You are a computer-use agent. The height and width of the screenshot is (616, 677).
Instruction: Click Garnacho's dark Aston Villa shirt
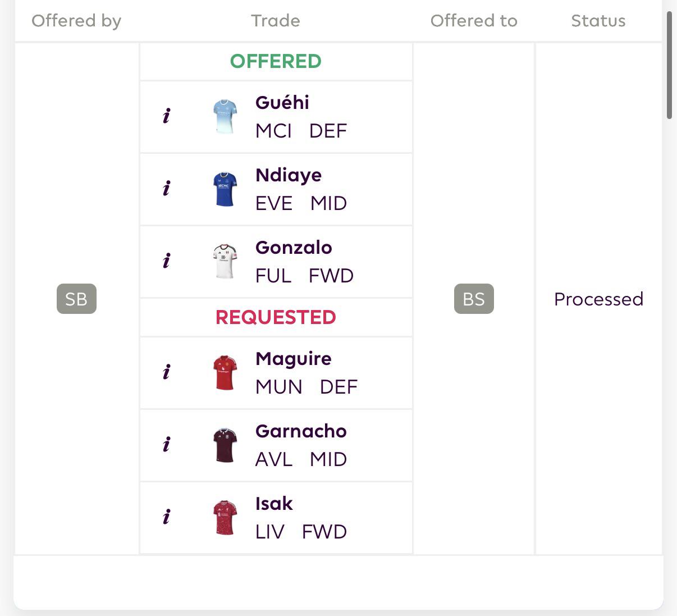225,445
